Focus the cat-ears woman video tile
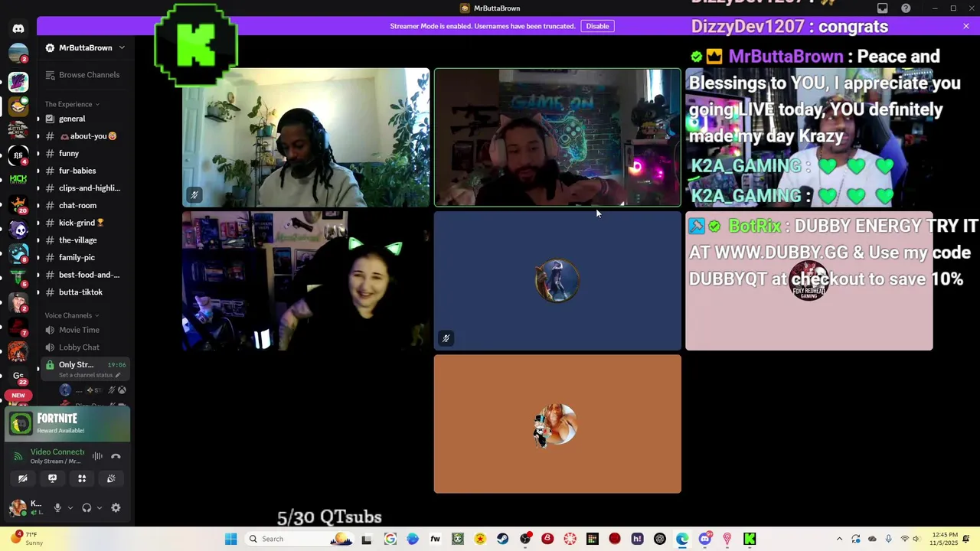 pos(305,281)
